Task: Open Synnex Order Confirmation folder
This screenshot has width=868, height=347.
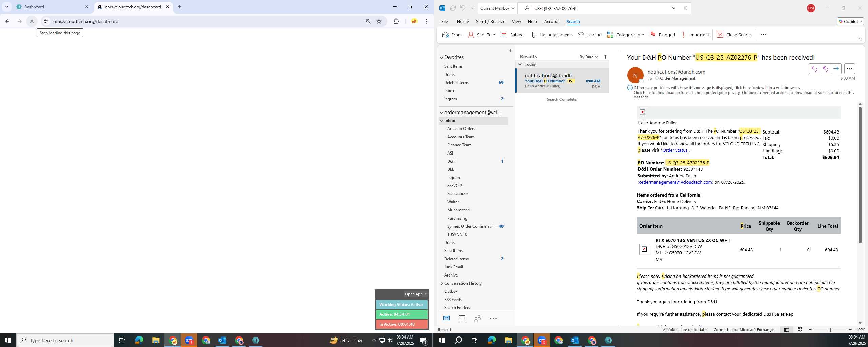Action: [x=471, y=226]
